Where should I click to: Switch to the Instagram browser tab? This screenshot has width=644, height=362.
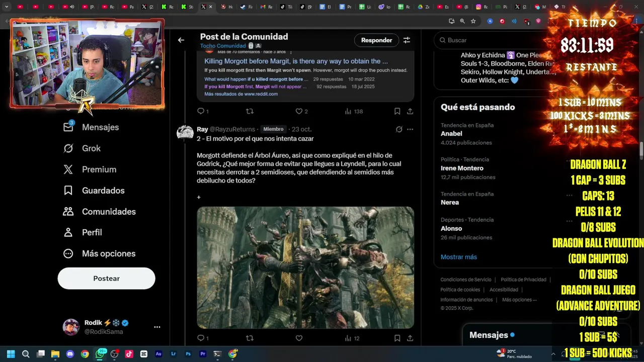point(482,7)
